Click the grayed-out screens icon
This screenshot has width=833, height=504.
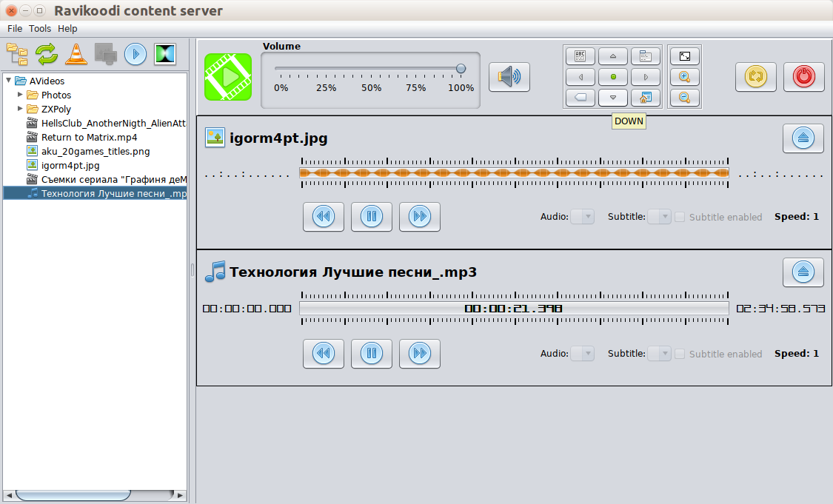(106, 54)
